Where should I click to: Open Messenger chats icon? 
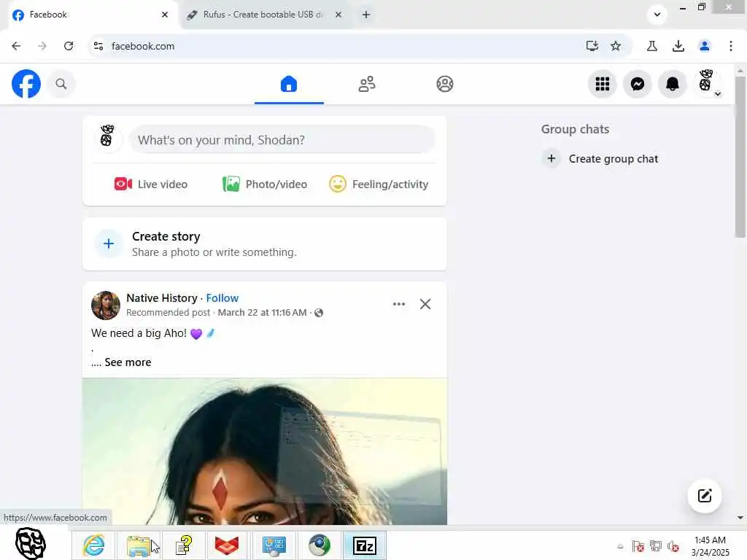click(638, 84)
